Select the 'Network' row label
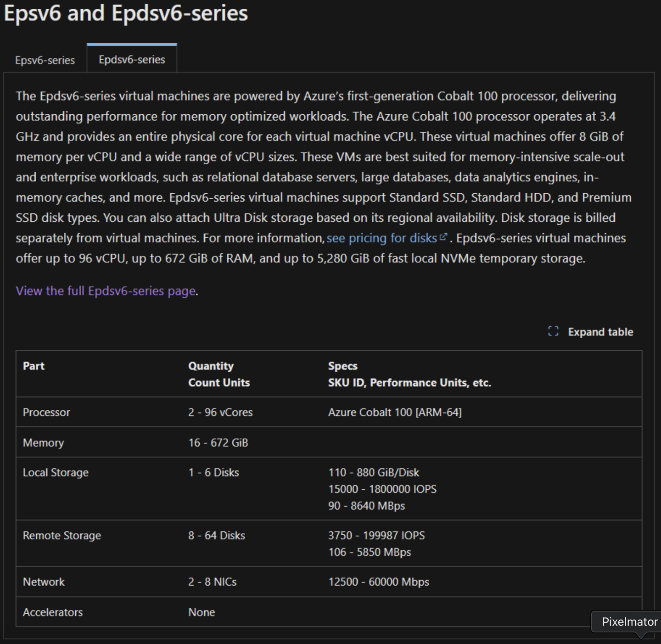This screenshot has height=644, width=661. click(x=44, y=582)
